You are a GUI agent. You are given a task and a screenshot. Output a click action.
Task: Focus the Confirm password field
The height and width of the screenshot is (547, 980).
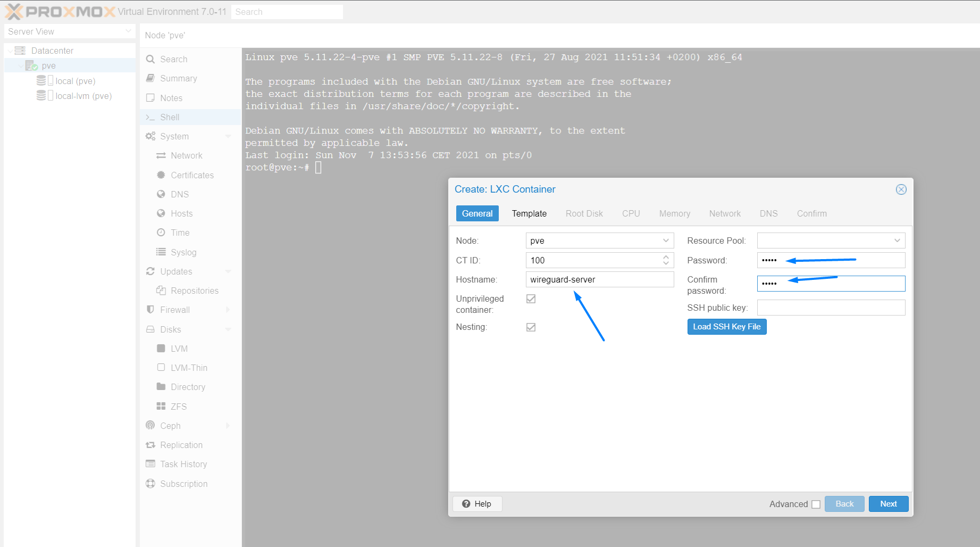coord(831,284)
